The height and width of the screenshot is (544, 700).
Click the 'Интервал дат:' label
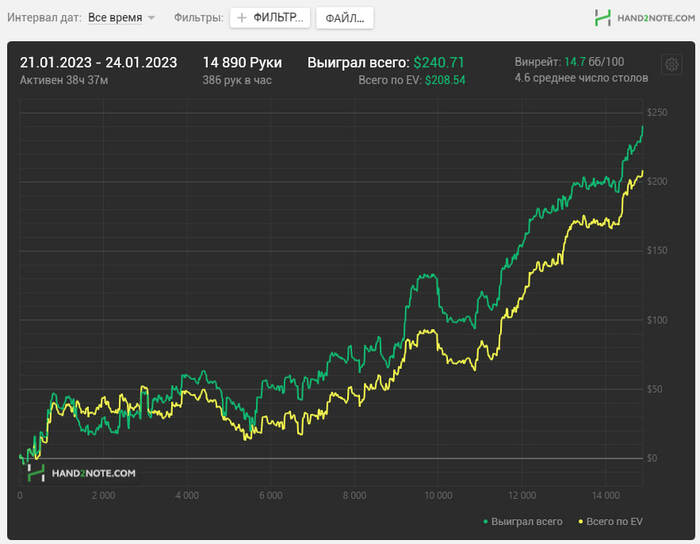coord(44,18)
